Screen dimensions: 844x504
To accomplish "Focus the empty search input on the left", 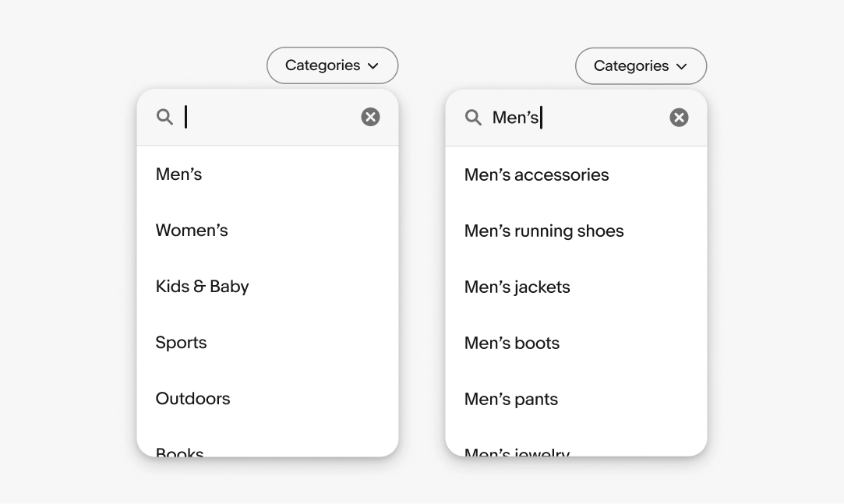I will (x=267, y=117).
